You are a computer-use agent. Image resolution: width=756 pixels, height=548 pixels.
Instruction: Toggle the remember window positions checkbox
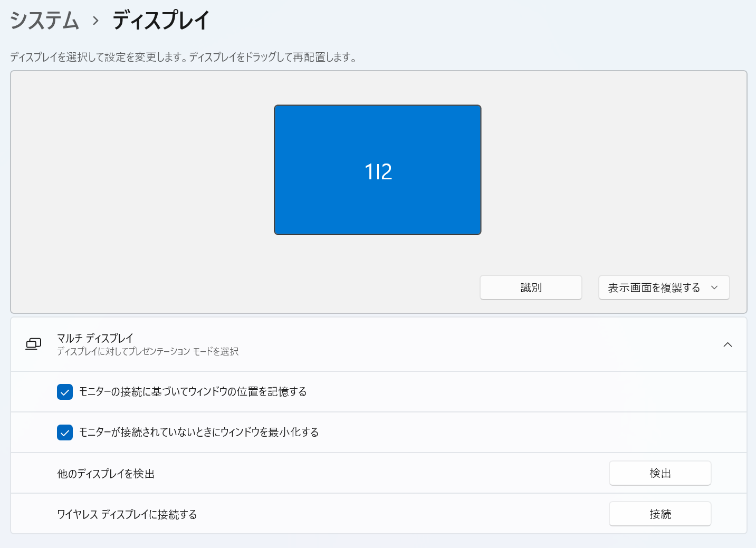(64, 392)
